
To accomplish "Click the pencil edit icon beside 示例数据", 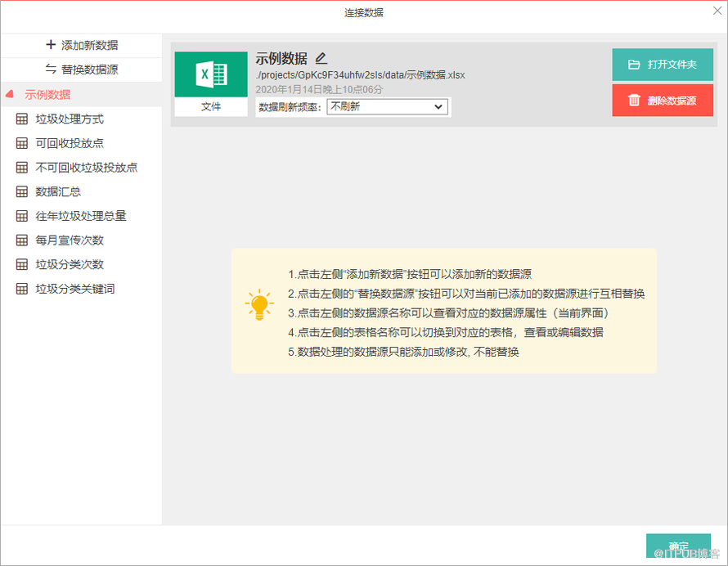I will (321, 58).
